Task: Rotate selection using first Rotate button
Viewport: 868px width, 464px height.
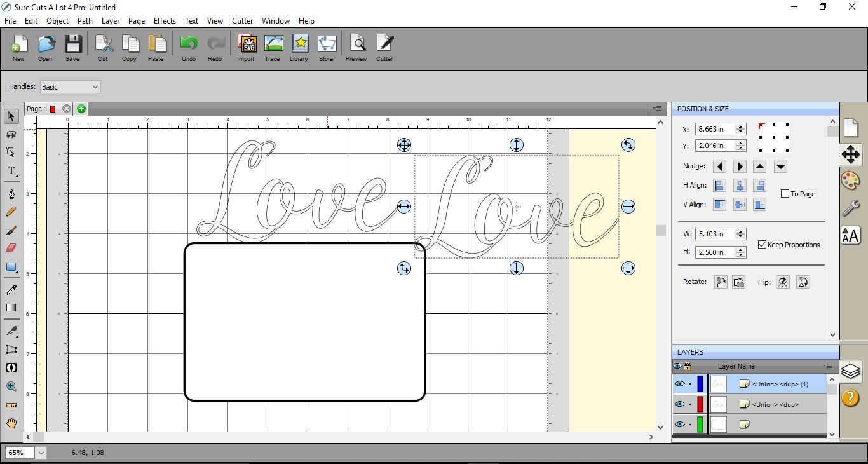Action: tap(721, 282)
